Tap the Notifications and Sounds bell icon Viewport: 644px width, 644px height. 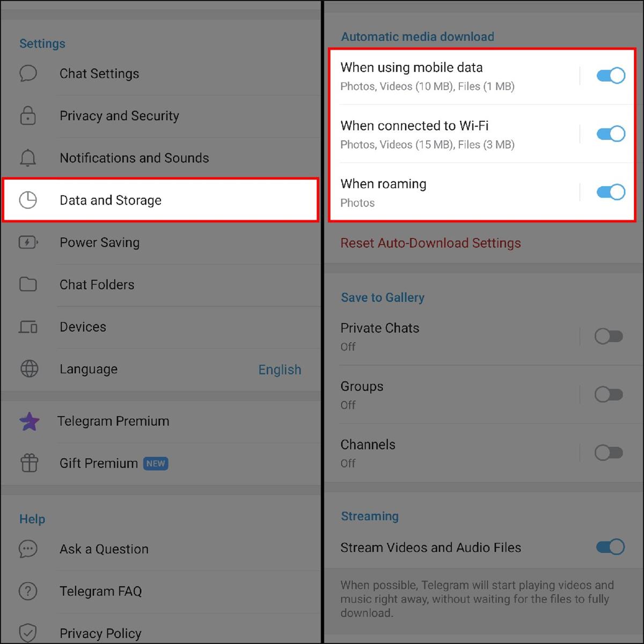click(x=28, y=158)
